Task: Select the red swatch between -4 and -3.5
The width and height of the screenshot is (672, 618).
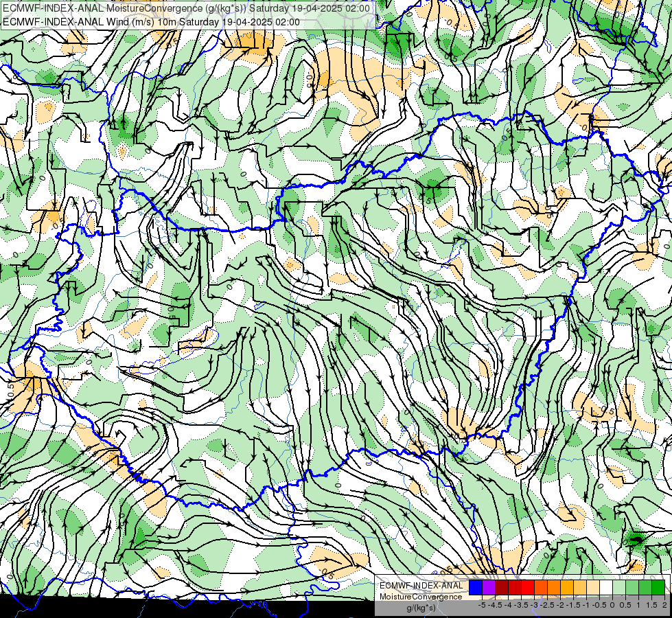Action: coord(515,588)
